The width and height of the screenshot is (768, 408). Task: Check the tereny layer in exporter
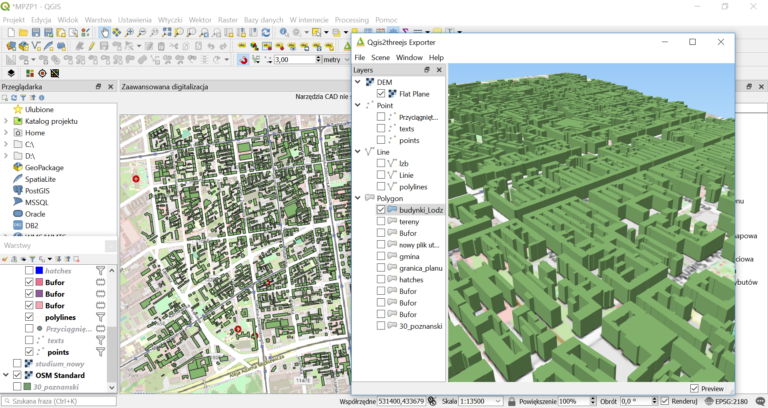click(381, 221)
